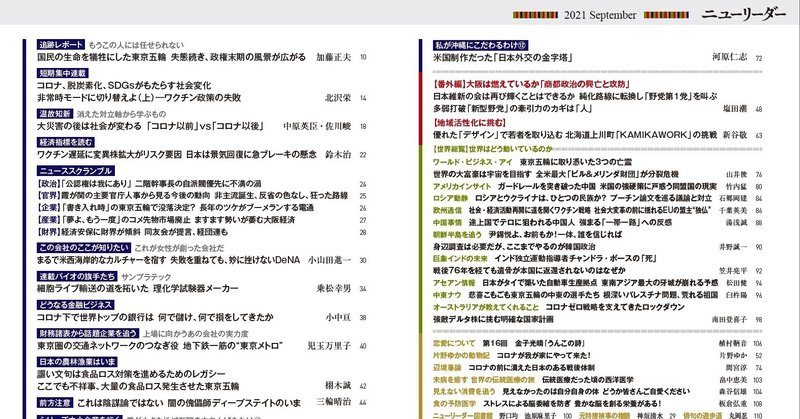Click the 'ニューリーダー' magazine title
The height and width of the screenshot is (419, 800).
(743, 15)
